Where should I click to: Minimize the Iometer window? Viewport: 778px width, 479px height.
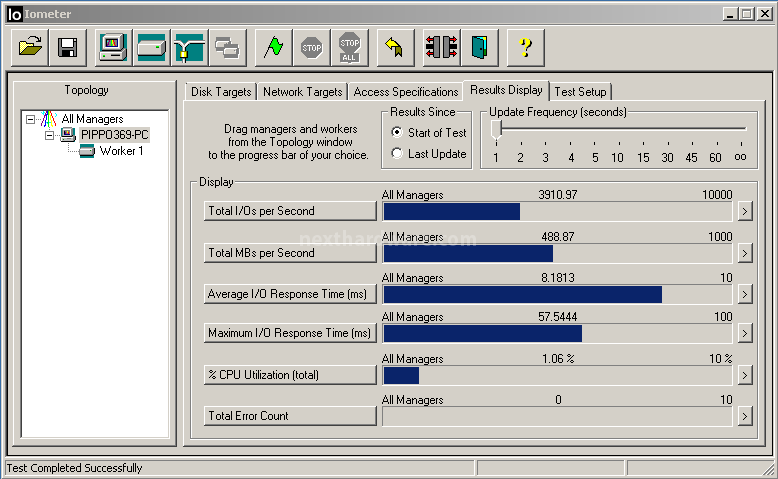click(729, 14)
